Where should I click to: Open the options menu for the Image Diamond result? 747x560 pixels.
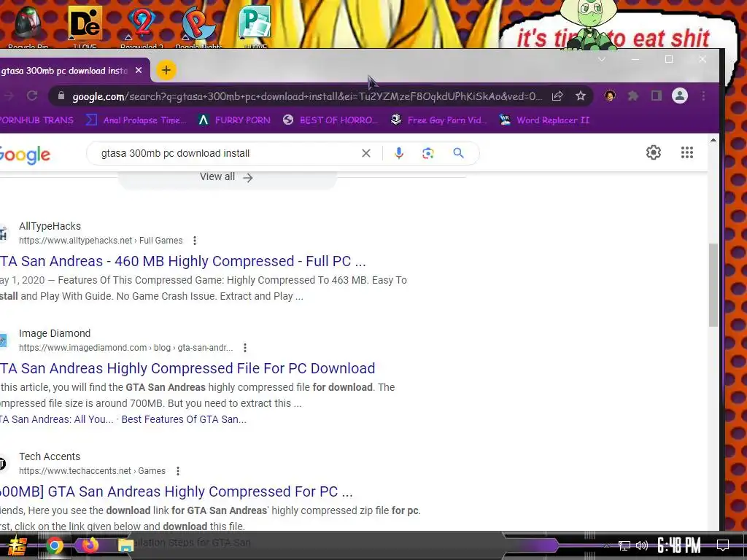click(245, 348)
